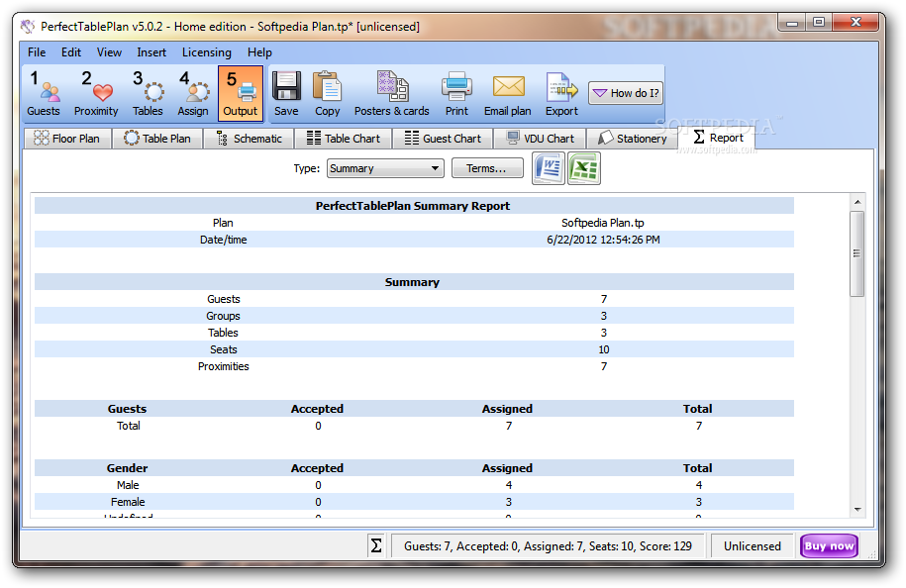Image resolution: width=906 pixels, height=588 pixels.
Task: Click the Summary section header
Action: pyautogui.click(x=413, y=282)
